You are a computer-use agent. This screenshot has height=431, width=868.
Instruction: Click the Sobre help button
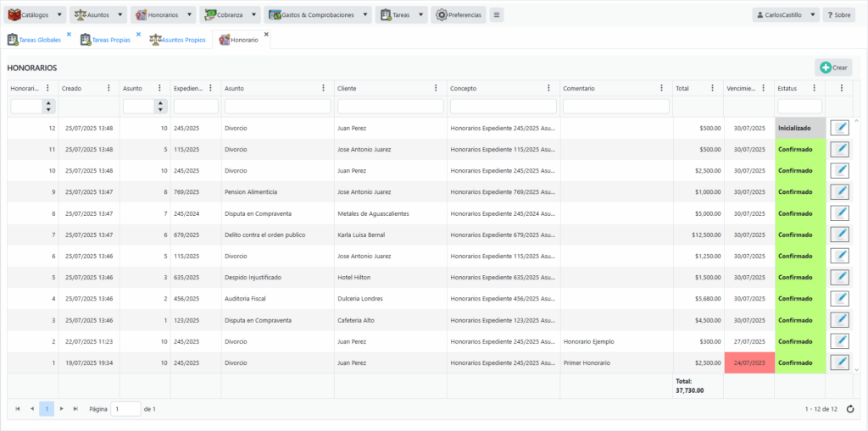pyautogui.click(x=838, y=15)
